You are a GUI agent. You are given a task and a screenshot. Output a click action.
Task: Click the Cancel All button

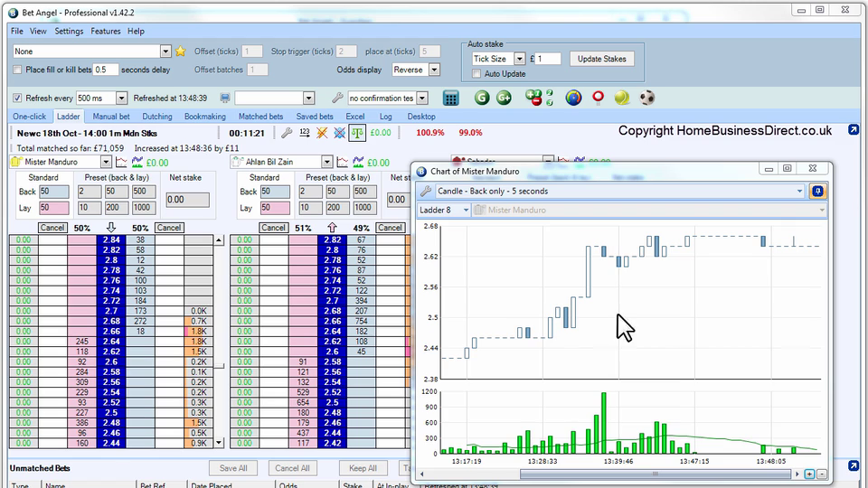(x=292, y=468)
